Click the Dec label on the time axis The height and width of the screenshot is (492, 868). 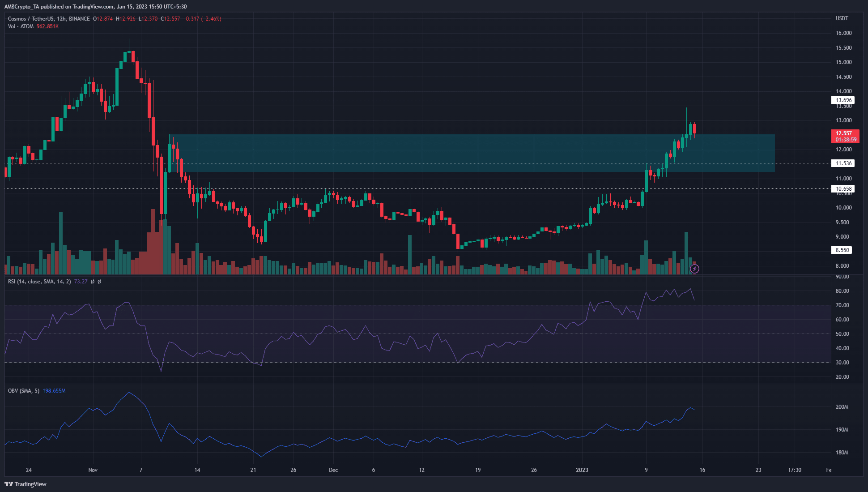[x=333, y=470]
